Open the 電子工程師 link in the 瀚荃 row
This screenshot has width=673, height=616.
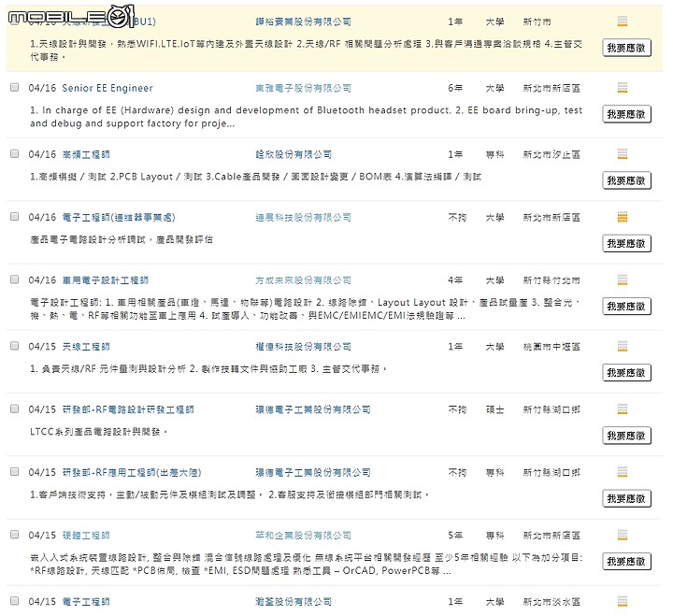86,601
